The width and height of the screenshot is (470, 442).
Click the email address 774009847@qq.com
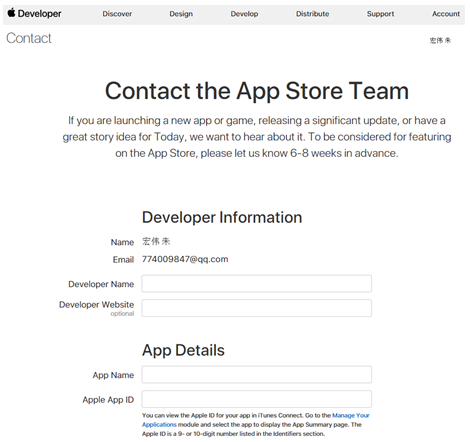tap(185, 259)
